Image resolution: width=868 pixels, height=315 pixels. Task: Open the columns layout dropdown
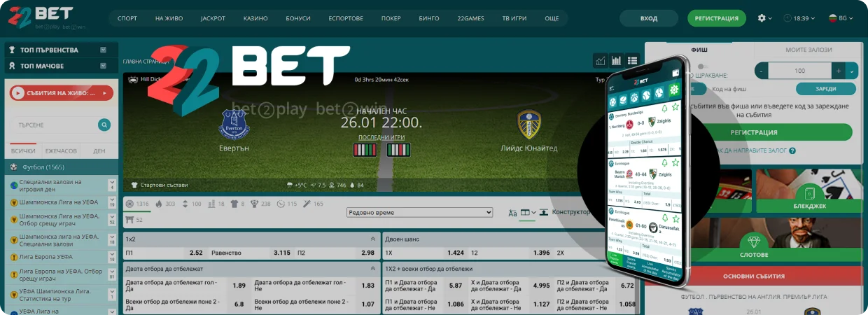point(527,212)
